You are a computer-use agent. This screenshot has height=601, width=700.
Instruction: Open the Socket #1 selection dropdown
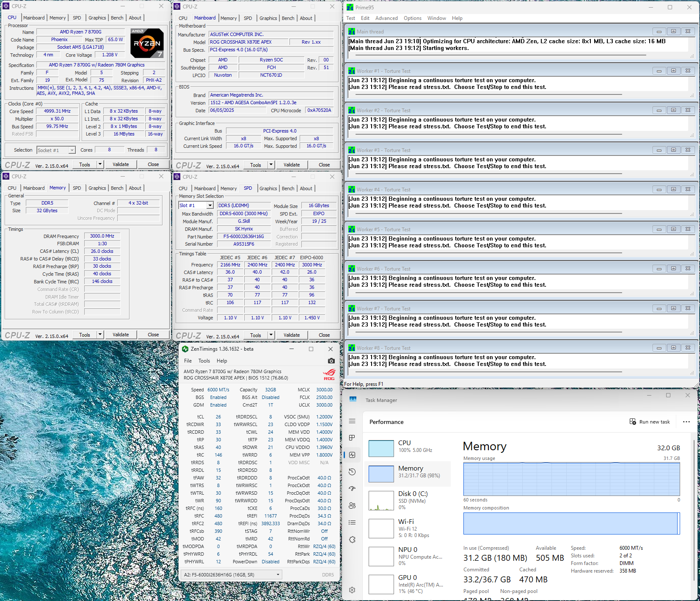(56, 150)
